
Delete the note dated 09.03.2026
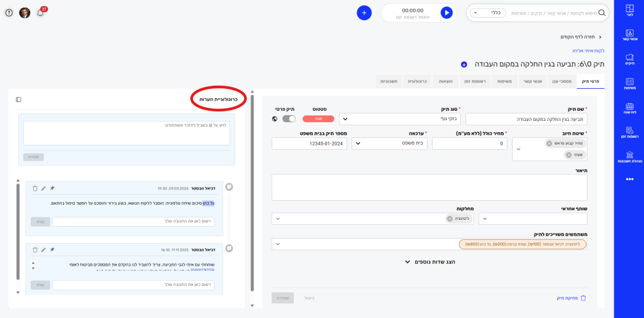[x=35, y=188]
